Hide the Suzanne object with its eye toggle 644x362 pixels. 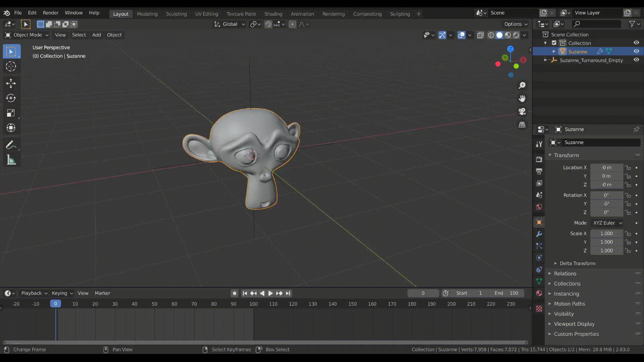point(636,51)
